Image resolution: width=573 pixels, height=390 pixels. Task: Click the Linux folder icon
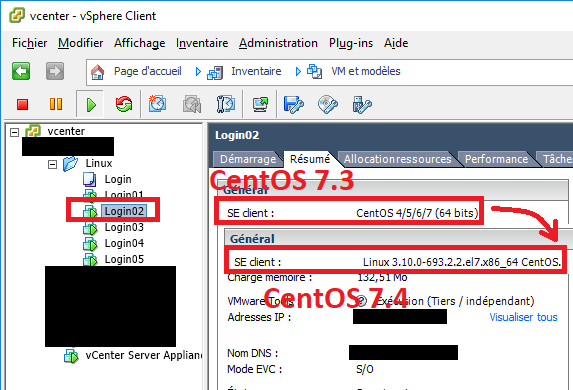pos(71,163)
